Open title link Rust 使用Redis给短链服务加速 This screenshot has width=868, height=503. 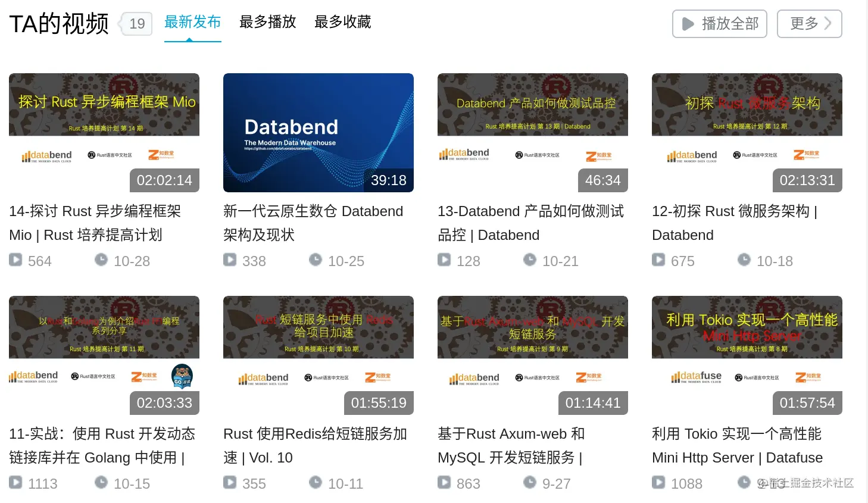(316, 446)
